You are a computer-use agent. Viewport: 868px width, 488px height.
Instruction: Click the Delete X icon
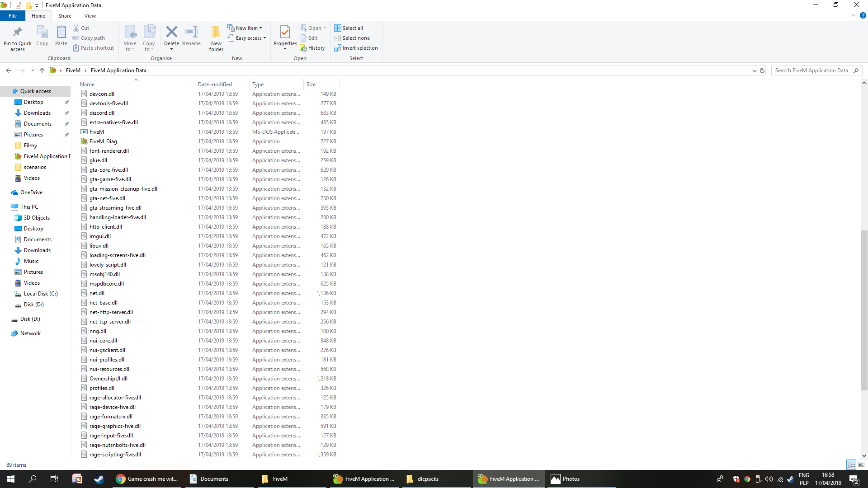tap(171, 32)
